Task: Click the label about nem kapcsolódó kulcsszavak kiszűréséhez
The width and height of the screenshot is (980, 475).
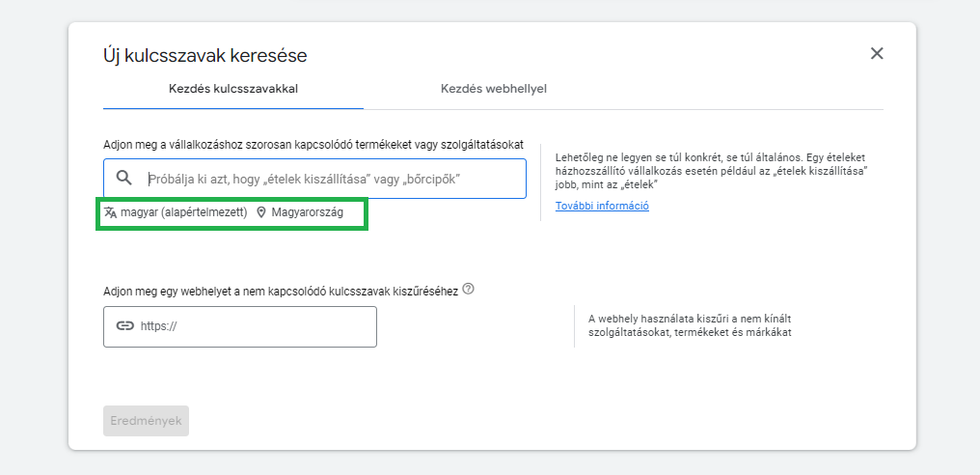Action: point(280,291)
